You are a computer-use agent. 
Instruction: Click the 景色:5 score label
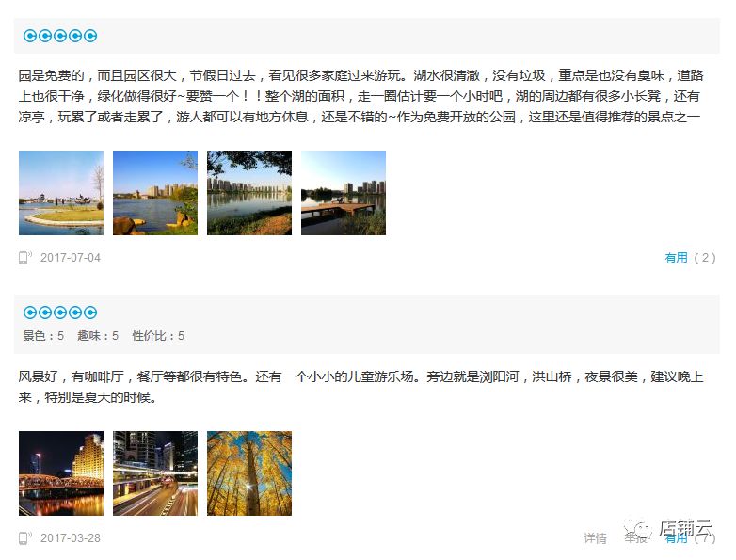pyautogui.click(x=43, y=336)
